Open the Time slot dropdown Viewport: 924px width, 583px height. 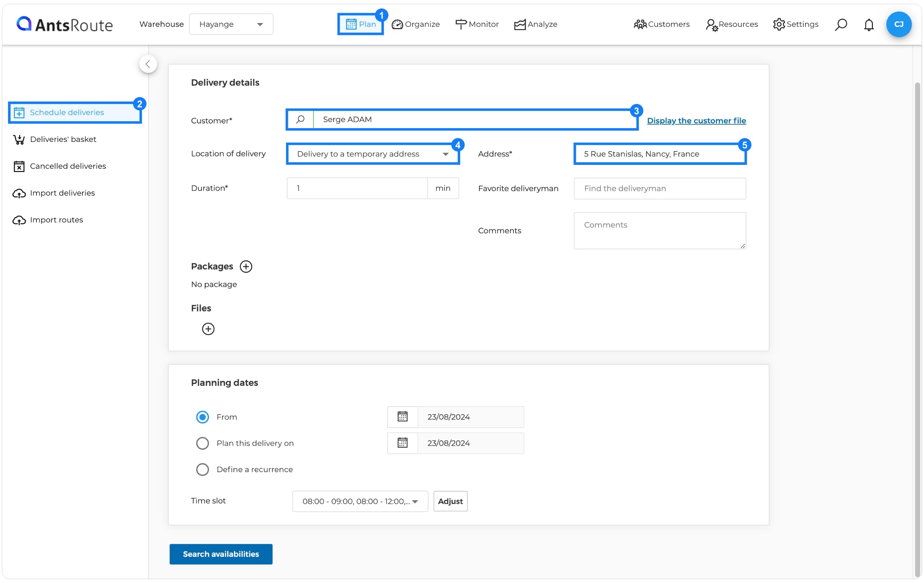tap(360, 501)
